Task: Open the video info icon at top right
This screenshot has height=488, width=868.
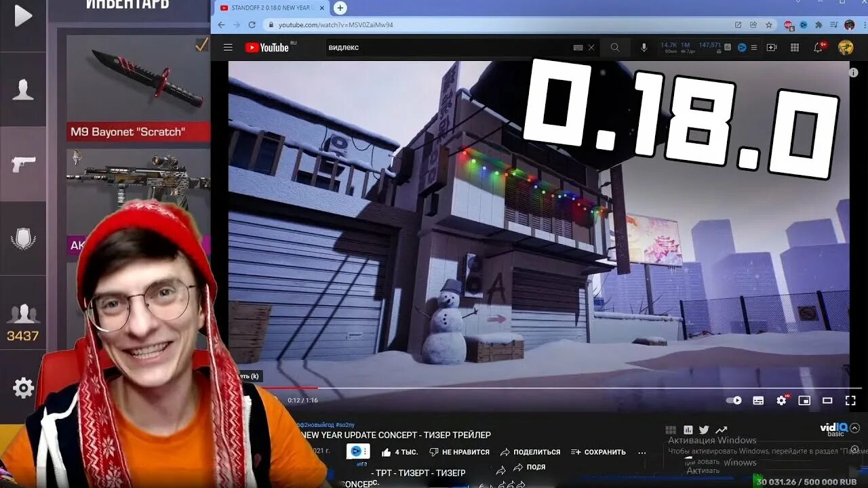Action: click(853, 72)
